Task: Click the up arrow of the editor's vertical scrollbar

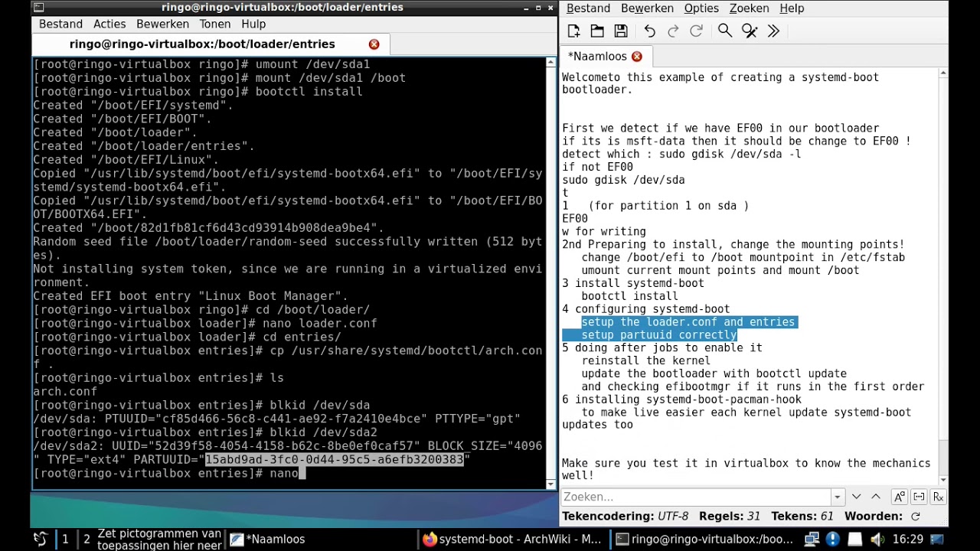Action: point(943,73)
